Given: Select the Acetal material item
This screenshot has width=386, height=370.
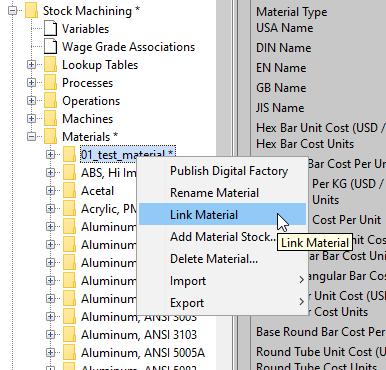Looking at the screenshot, I should pos(98,191).
